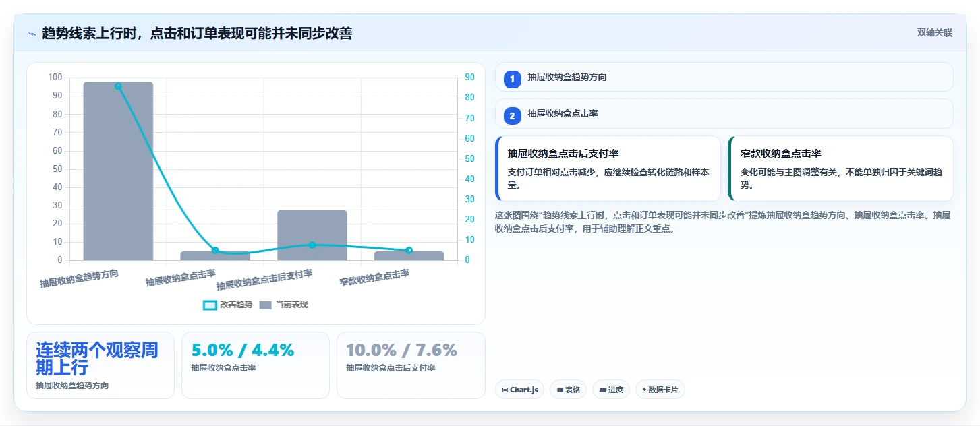Click the short bar for 抽屉收纳盒点击率
The width and height of the screenshot is (980, 426).
[x=215, y=256]
